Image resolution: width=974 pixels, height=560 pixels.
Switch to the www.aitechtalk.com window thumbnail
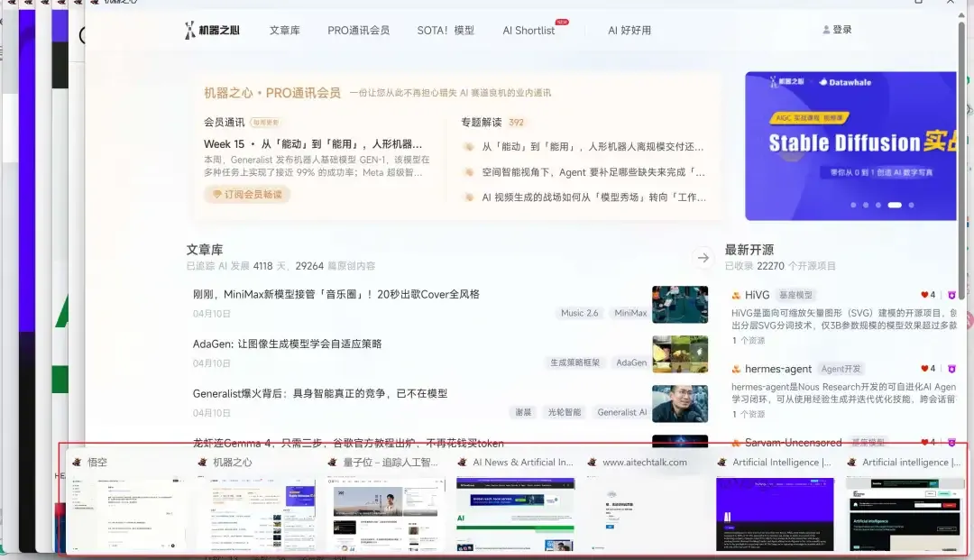(x=646, y=514)
